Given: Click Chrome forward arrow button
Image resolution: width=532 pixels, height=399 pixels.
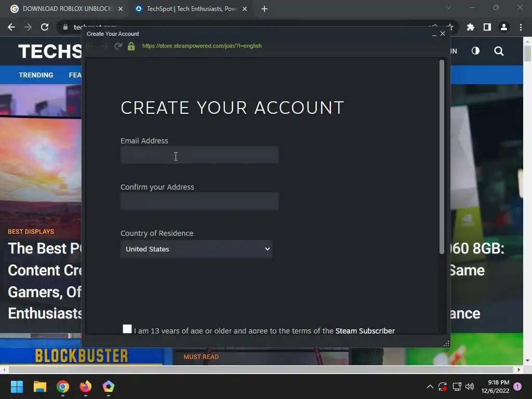Looking at the screenshot, I should (28, 27).
